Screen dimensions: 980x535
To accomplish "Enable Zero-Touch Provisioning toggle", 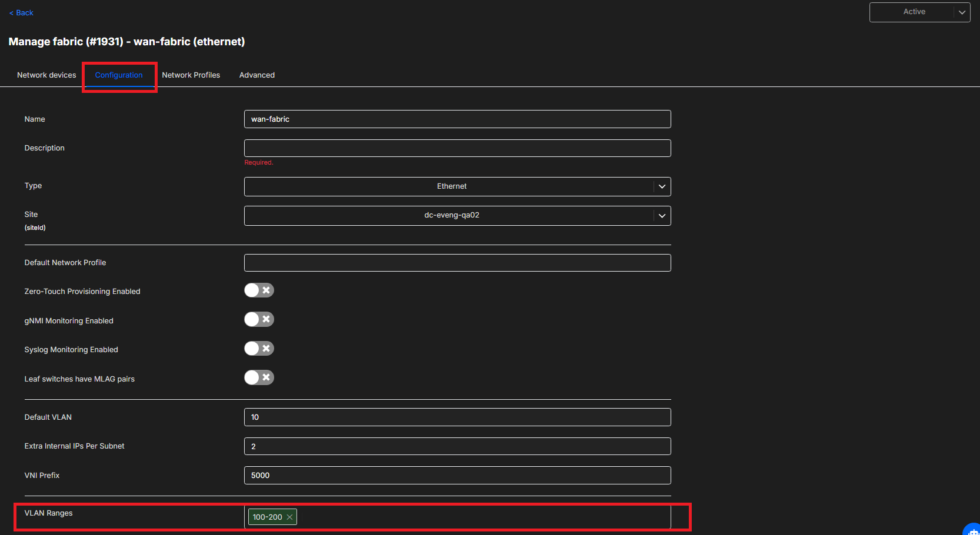I will (259, 290).
